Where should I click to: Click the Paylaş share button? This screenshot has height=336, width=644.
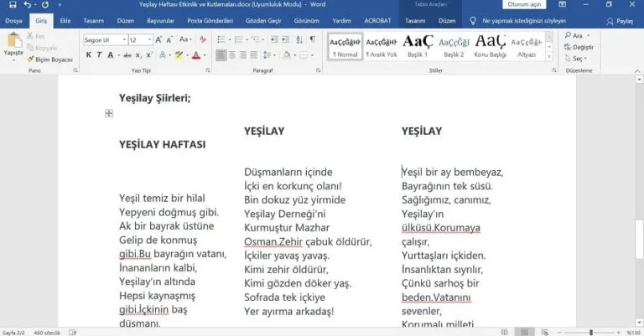pos(621,21)
